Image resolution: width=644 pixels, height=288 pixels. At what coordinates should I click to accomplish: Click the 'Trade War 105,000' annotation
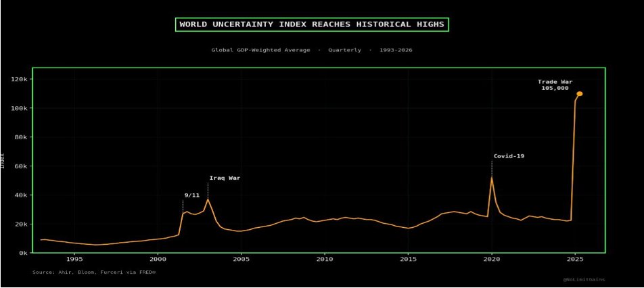click(x=555, y=85)
